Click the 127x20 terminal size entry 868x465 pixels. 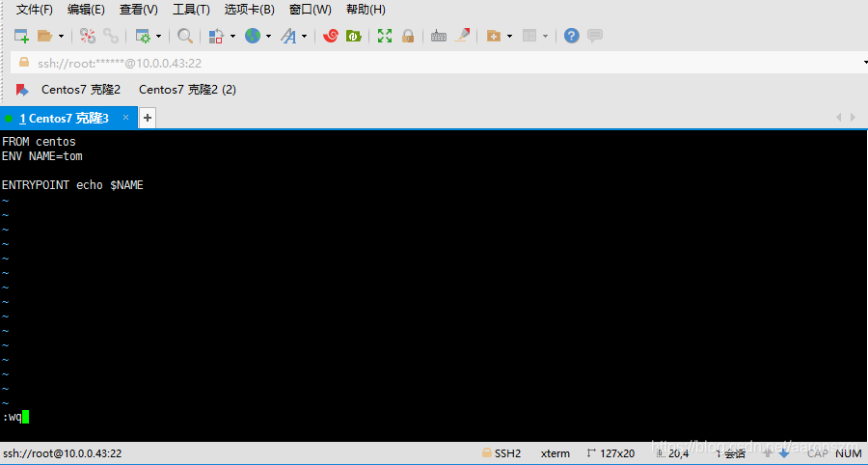tap(610, 454)
